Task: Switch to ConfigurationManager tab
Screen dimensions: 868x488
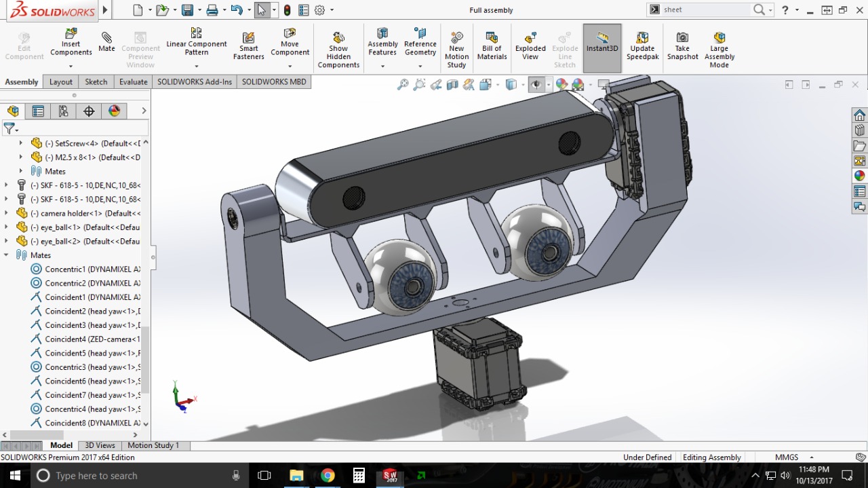Action: [x=63, y=111]
